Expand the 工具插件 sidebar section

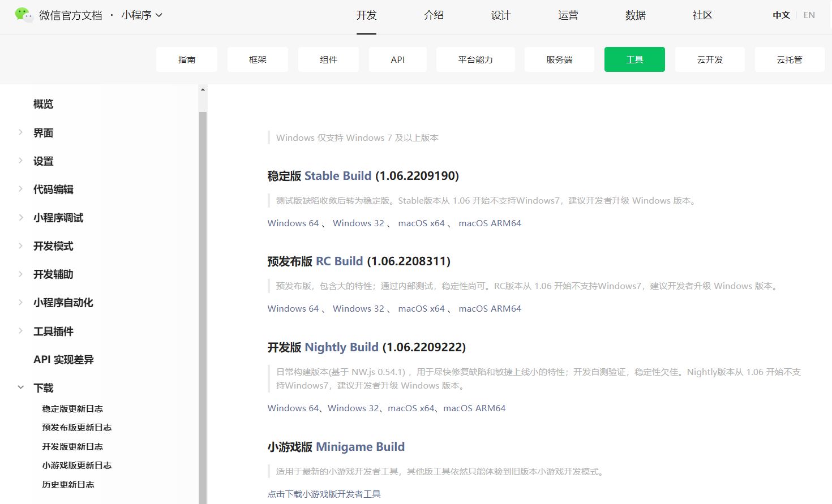tap(20, 331)
